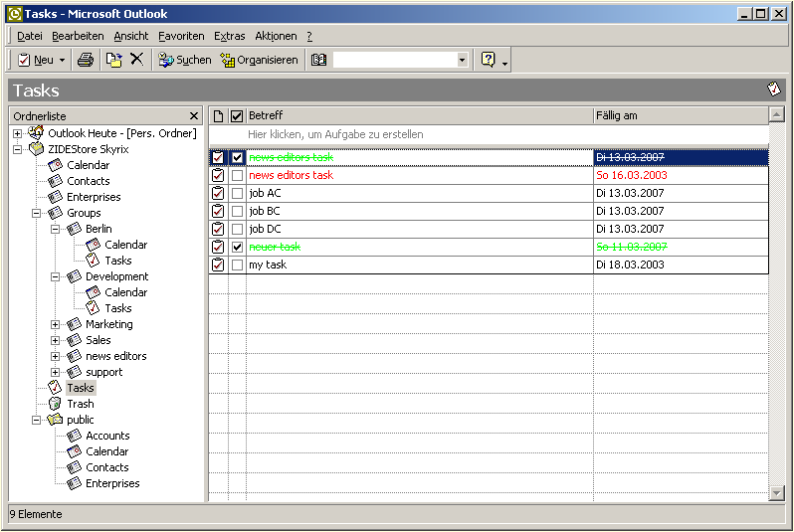Open the Ansicht menu
The width and height of the screenshot is (794, 532).
click(131, 36)
